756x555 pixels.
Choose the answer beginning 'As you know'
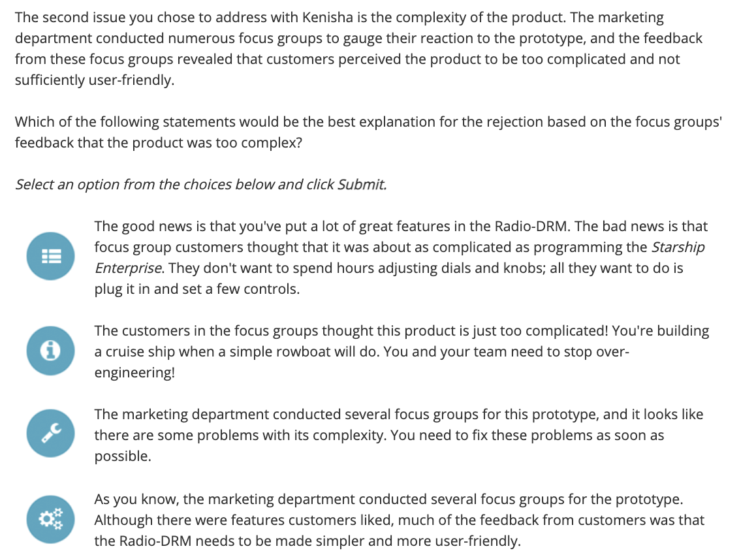coord(399,520)
